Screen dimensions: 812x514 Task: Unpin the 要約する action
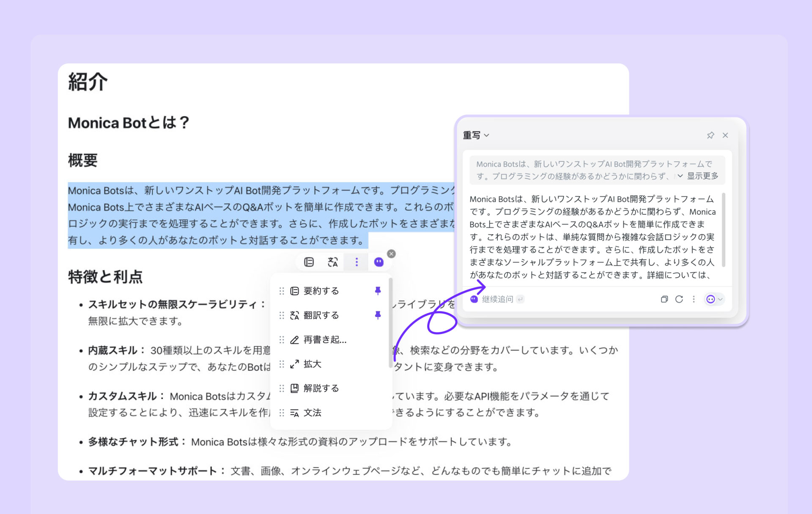pos(378,291)
